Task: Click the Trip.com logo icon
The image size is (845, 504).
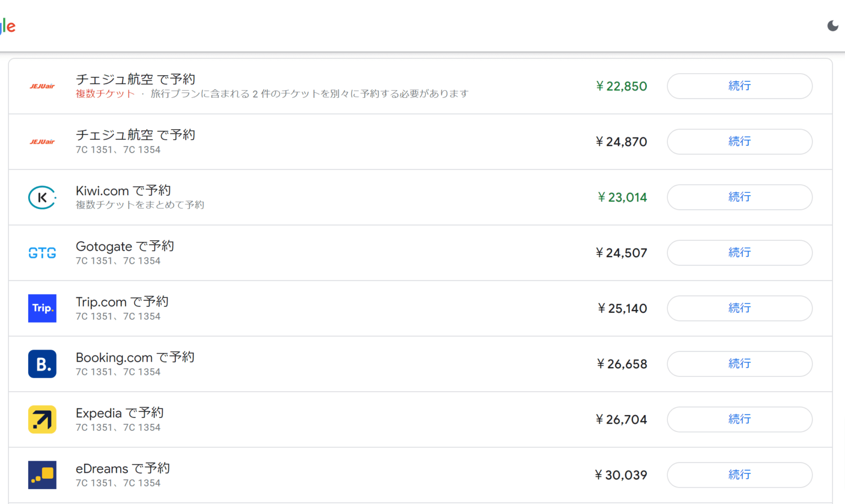Action: point(42,308)
